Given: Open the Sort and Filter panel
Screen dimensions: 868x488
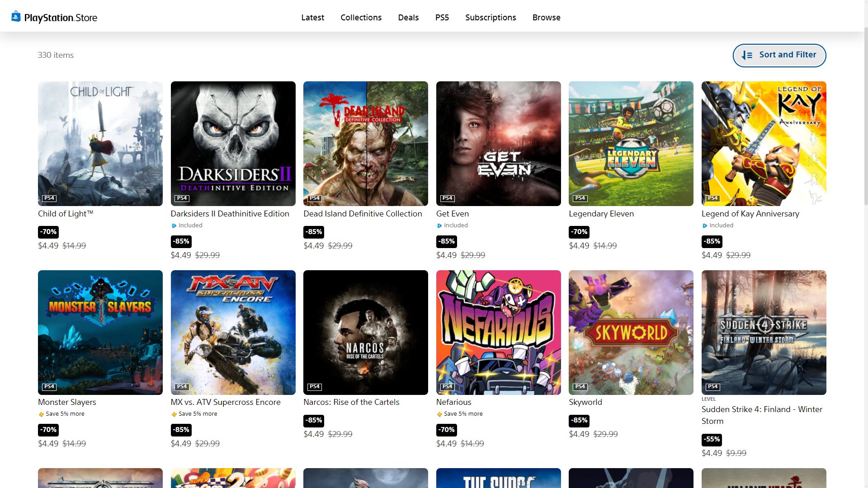Looking at the screenshot, I should point(779,55).
